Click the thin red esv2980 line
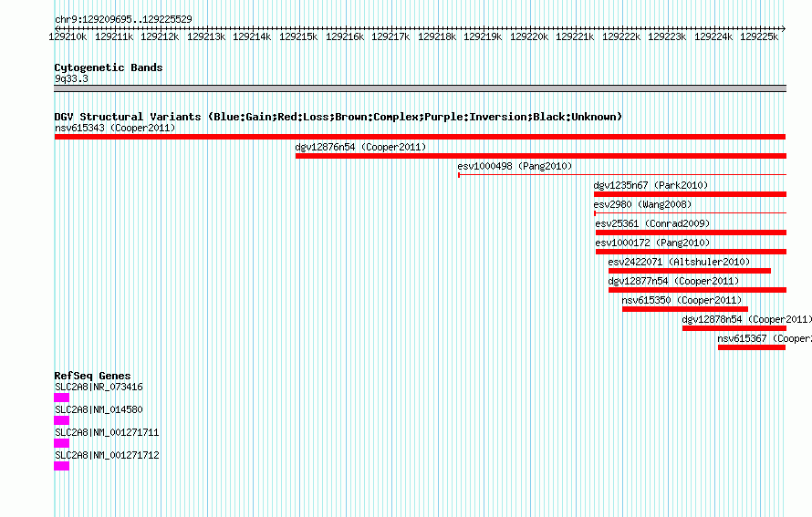 point(691,212)
